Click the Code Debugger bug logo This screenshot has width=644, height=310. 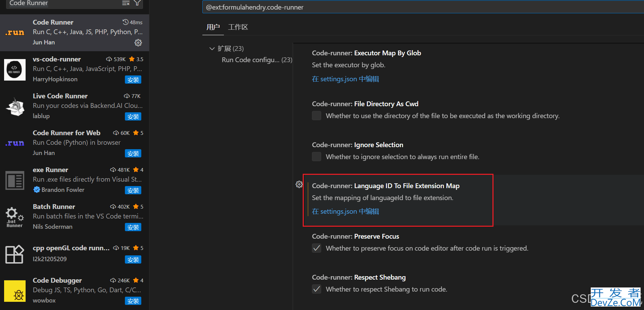pyautogui.click(x=15, y=291)
